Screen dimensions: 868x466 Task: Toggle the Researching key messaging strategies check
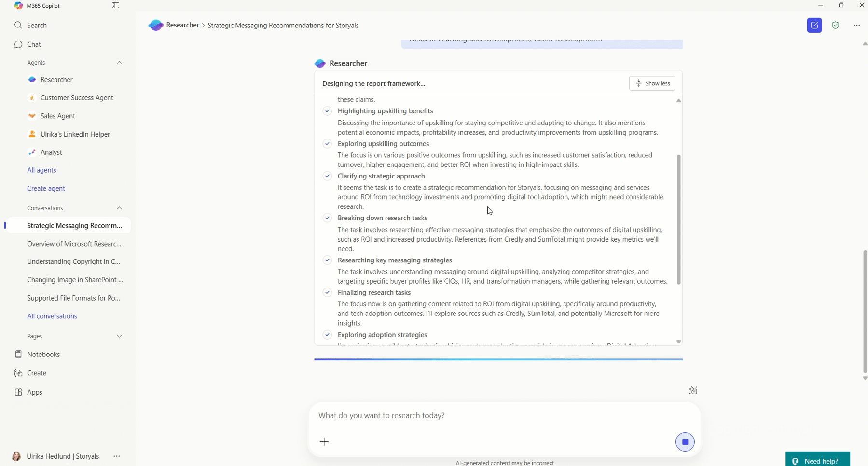327,260
